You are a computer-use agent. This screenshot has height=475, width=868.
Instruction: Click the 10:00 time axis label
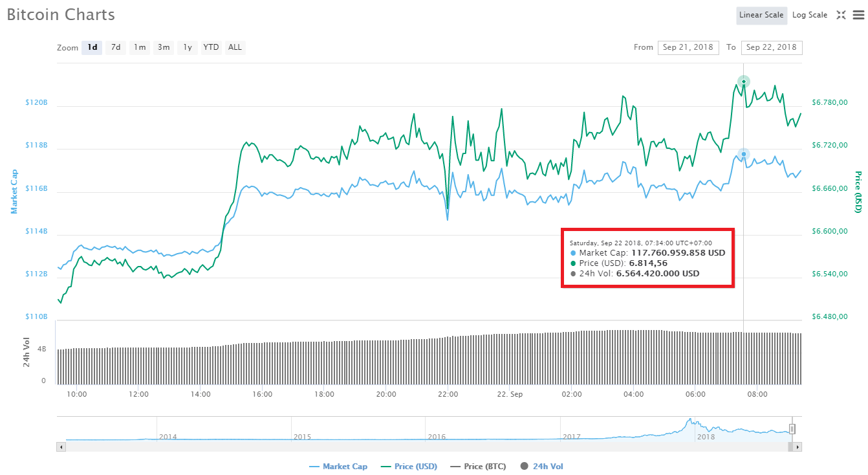coord(76,394)
